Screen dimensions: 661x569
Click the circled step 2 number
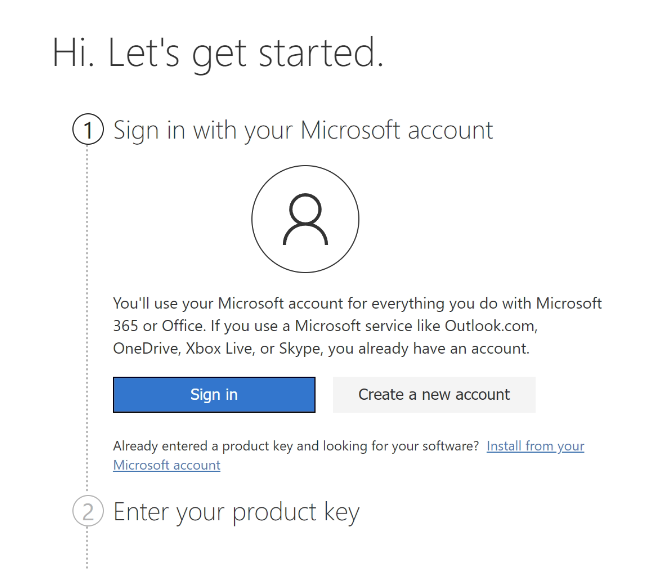[x=88, y=512]
